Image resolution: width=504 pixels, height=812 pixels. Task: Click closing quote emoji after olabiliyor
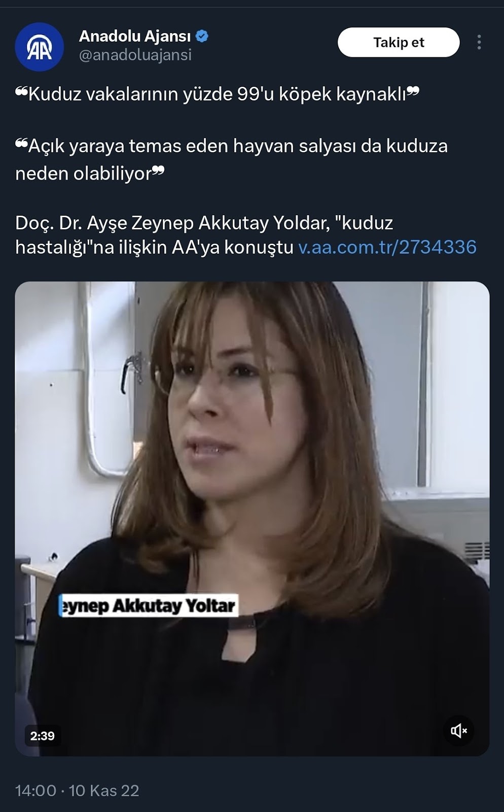pyautogui.click(x=158, y=172)
